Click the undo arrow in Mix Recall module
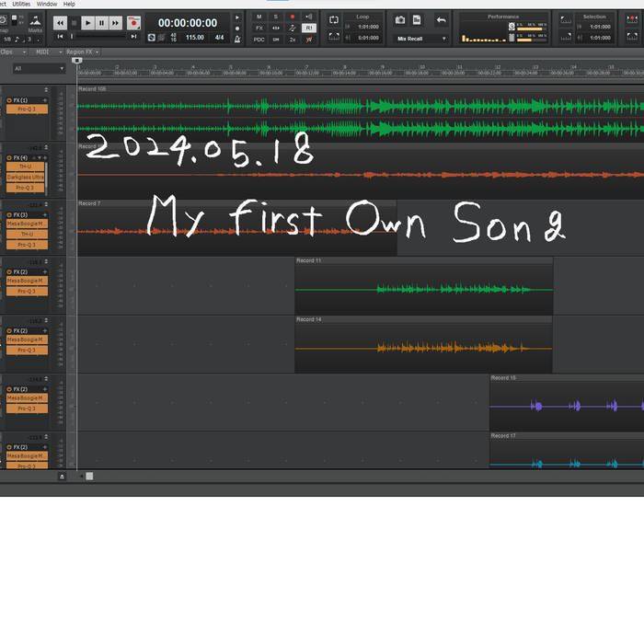The width and height of the screenshot is (644, 644). click(441, 19)
